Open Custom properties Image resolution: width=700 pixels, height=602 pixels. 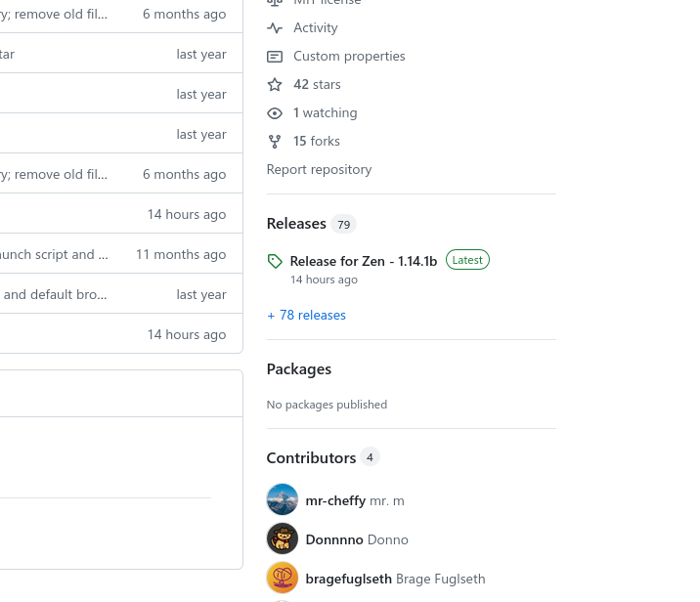click(x=349, y=57)
